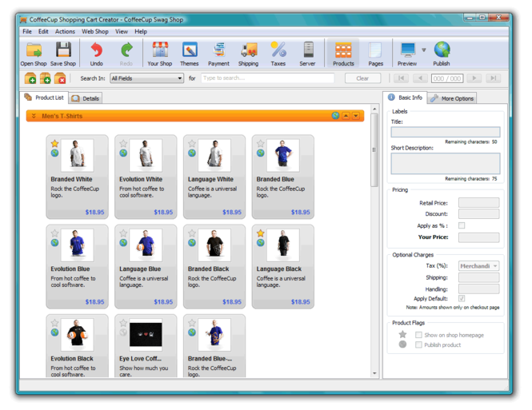Select the Product List tab
This screenshot has height=410, width=532.
point(44,98)
